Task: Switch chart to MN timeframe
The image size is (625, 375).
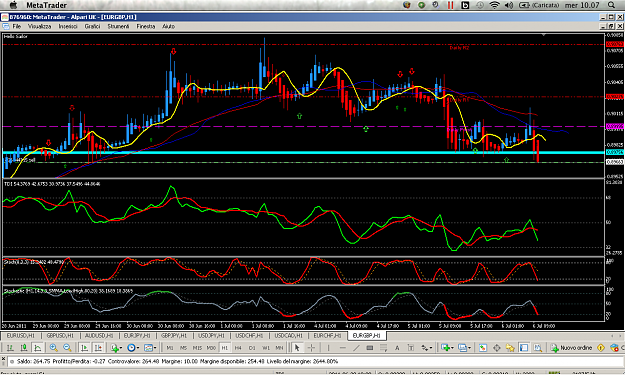Action: click(x=279, y=348)
